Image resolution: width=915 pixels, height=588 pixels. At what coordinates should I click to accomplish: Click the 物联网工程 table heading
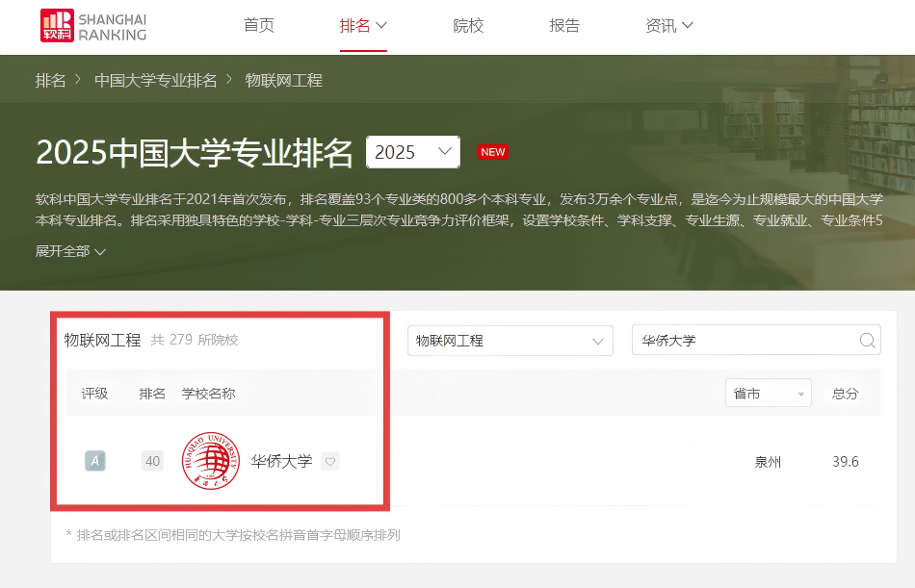pos(102,340)
